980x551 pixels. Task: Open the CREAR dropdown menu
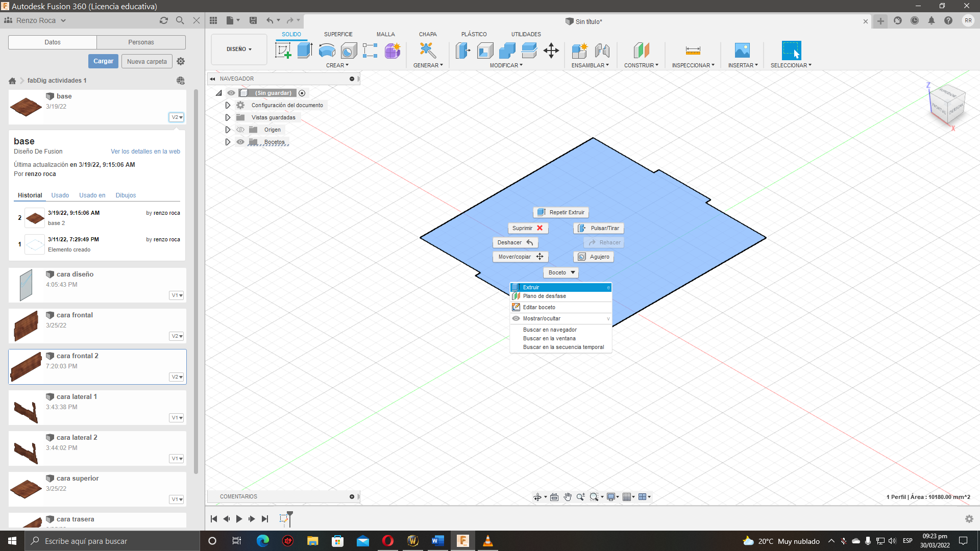coord(337,65)
